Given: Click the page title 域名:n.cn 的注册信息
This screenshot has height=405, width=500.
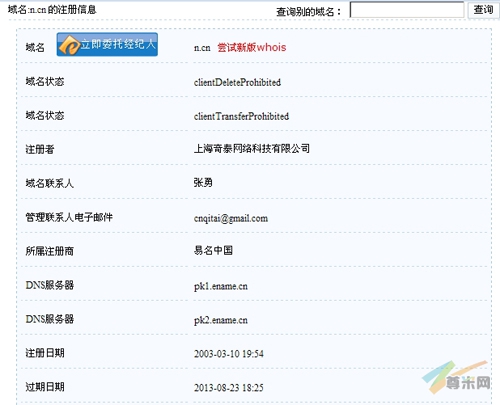Looking at the screenshot, I should pyautogui.click(x=52, y=10).
